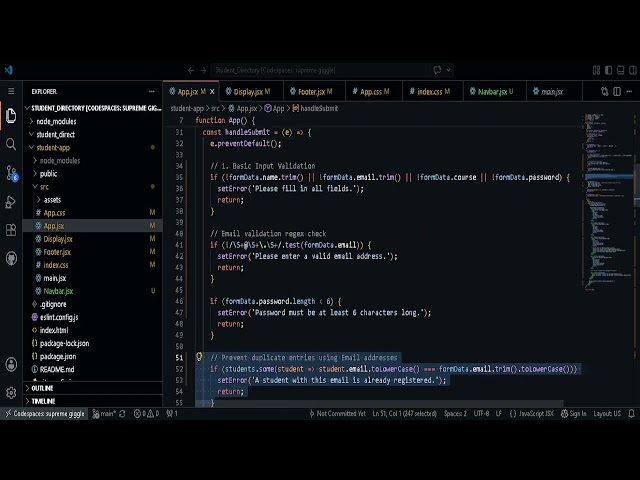Collapse the student_direct folder
The width and height of the screenshot is (640, 480).
pyautogui.click(x=93, y=134)
